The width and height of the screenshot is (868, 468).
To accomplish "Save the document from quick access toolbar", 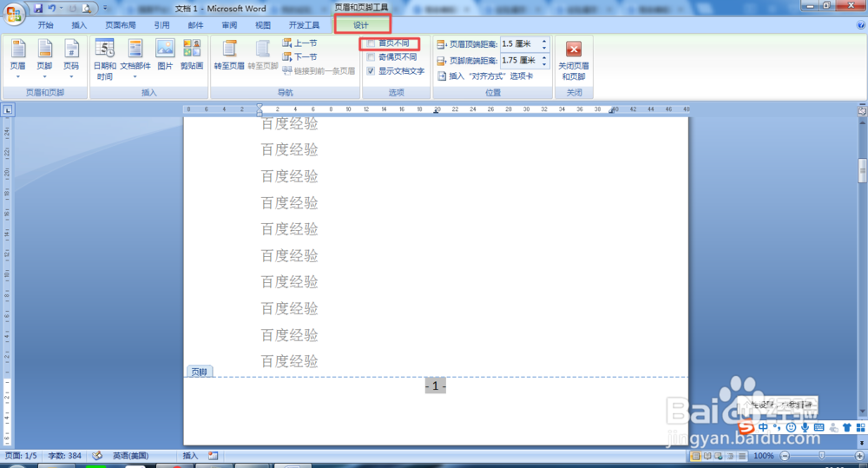I will (38, 9).
